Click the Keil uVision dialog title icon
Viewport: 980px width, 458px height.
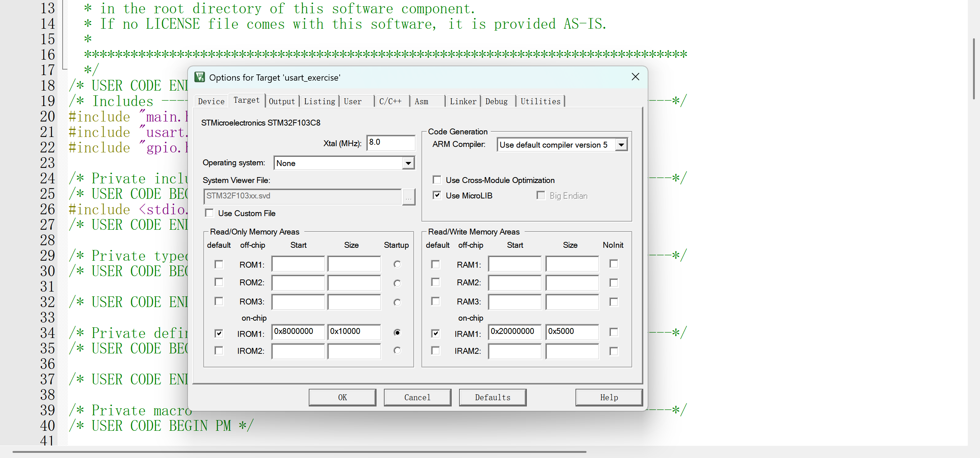199,77
